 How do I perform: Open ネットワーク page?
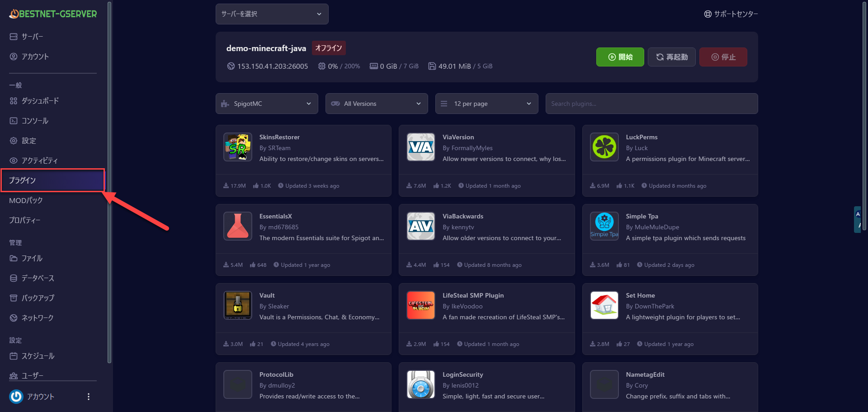click(32, 318)
